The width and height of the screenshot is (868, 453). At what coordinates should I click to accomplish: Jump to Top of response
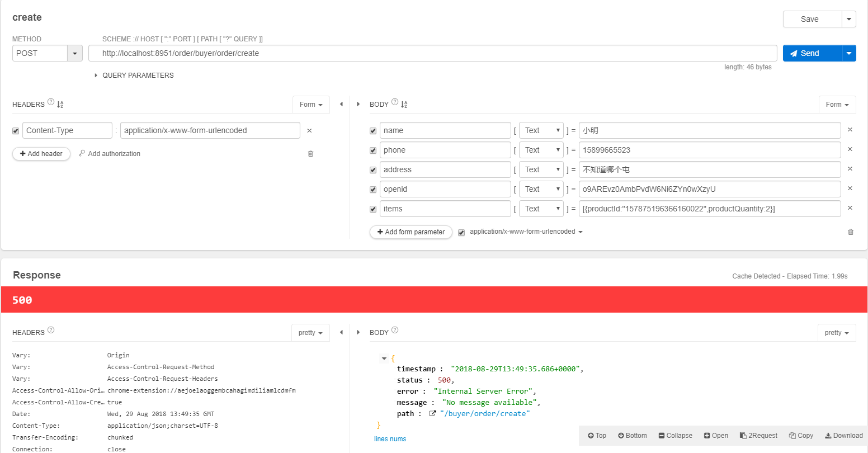pos(597,436)
